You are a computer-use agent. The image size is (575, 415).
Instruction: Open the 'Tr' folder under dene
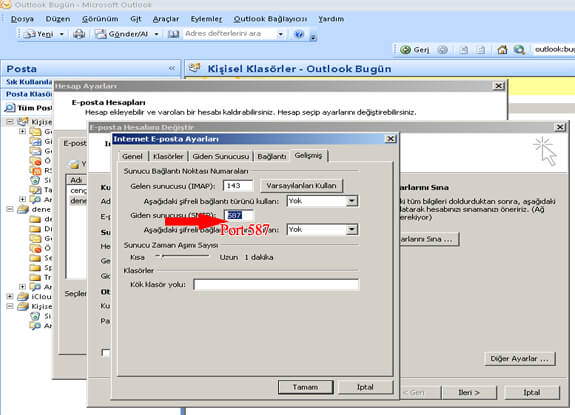point(36,277)
